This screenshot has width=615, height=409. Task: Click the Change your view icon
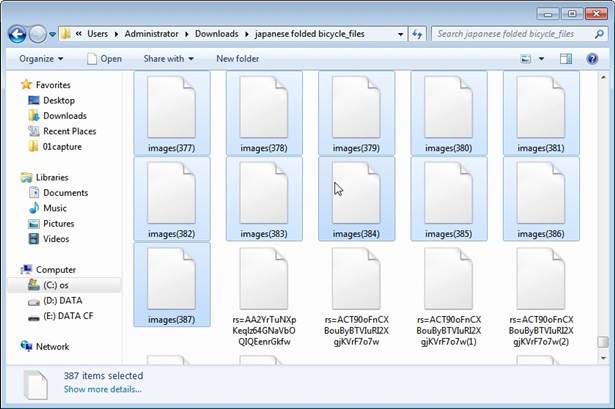click(x=525, y=59)
